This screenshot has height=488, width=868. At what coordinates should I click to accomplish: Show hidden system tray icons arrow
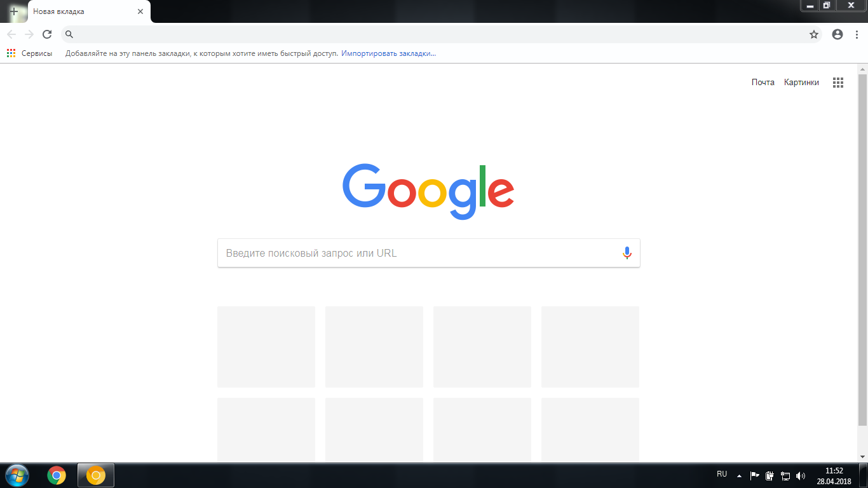tap(739, 475)
